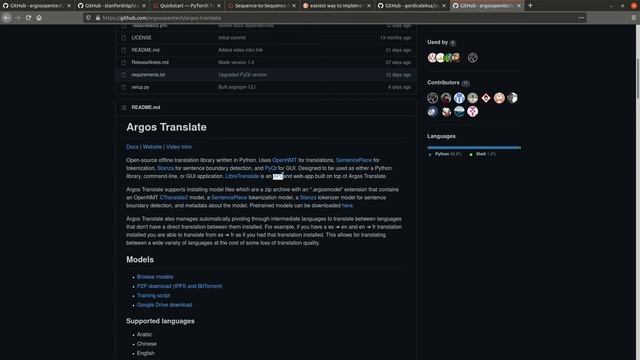Close the GitHub - stanfordnlp tab

(144, 6)
